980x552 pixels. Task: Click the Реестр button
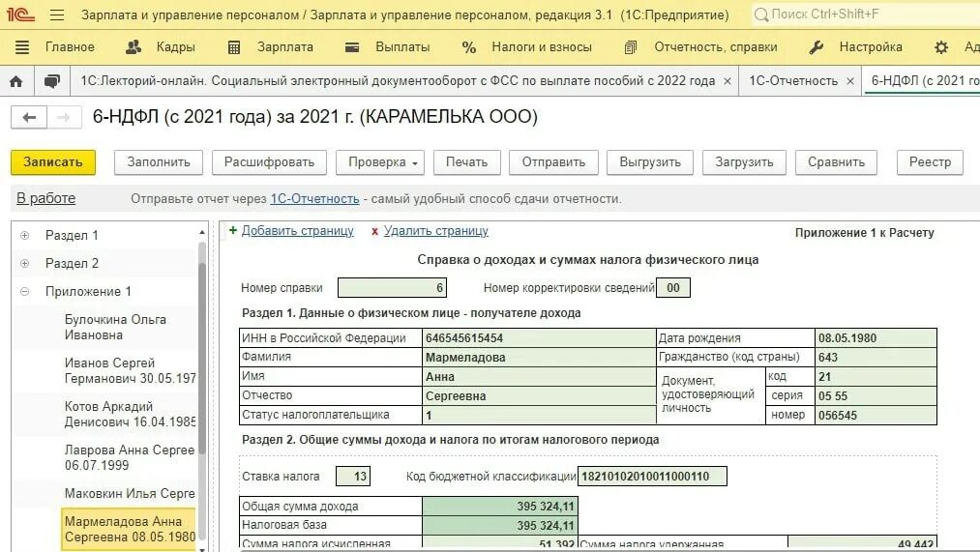[930, 162]
